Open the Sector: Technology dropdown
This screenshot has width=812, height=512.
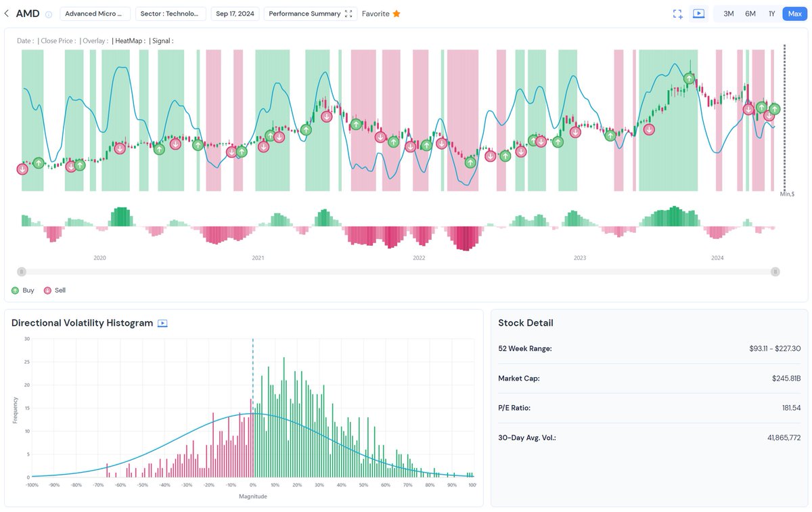click(x=170, y=13)
